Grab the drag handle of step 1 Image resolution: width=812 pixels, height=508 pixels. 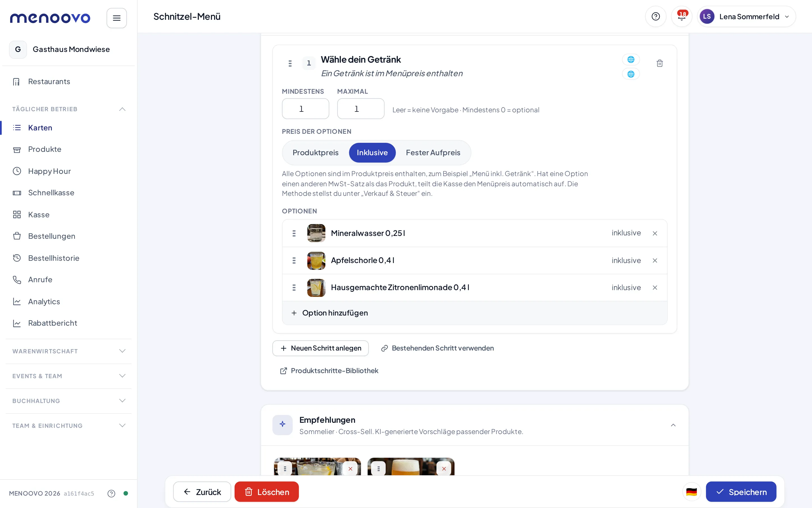click(290, 63)
